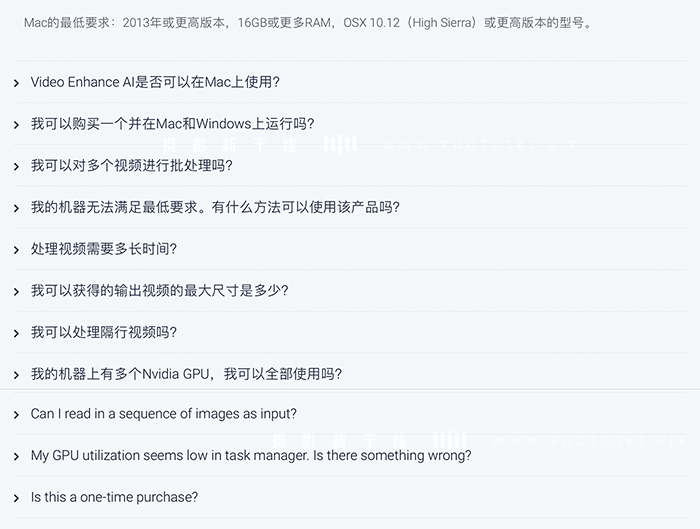
Task: Click text 'Is this a one-time purchase?'
Action: coord(114,497)
